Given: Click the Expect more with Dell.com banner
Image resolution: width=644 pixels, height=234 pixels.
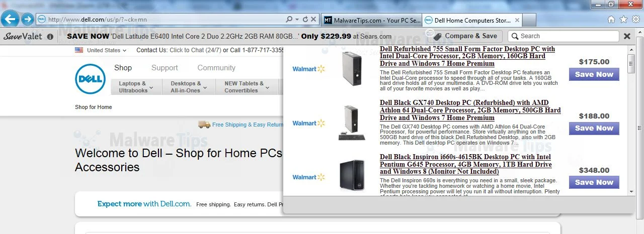Looking at the screenshot, I should pos(144,204).
